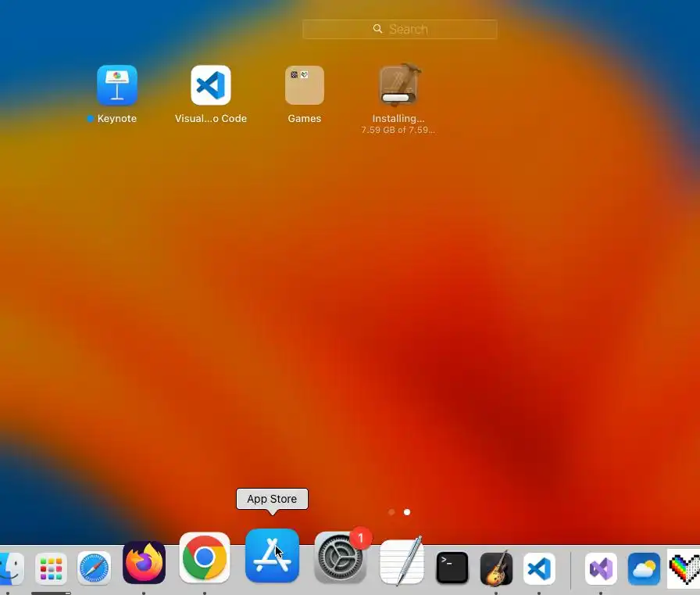This screenshot has height=595, width=700.
Task: Open the rainbow pixel heart app in Dock
Action: click(684, 568)
